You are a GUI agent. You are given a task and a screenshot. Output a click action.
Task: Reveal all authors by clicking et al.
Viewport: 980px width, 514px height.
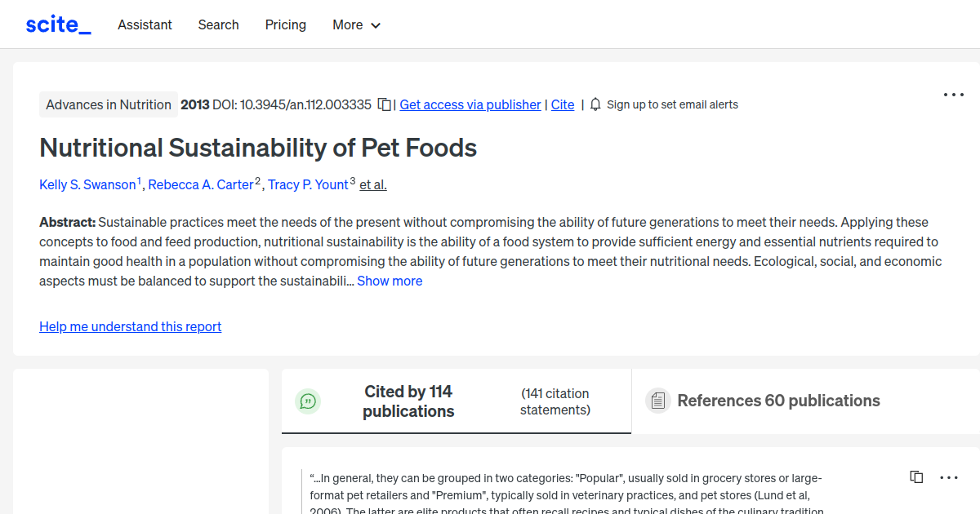point(372,184)
